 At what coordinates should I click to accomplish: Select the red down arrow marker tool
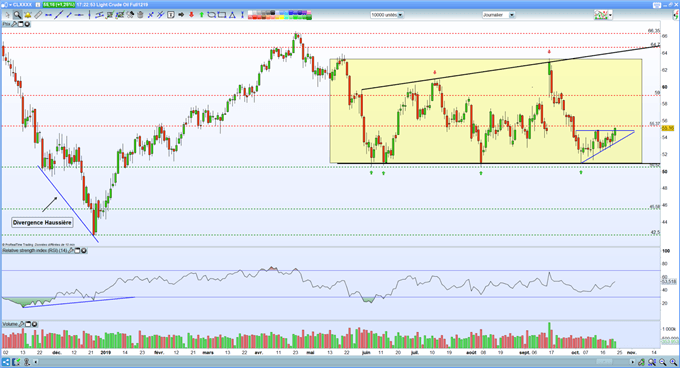click(x=191, y=15)
